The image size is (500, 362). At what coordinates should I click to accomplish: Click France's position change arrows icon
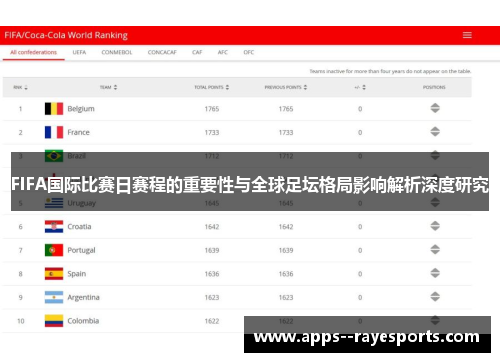435,132
